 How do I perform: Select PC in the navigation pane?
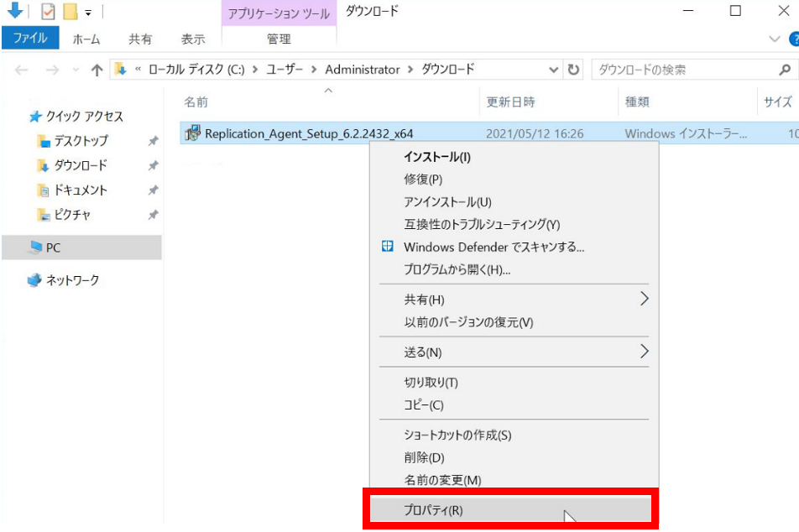(81, 248)
